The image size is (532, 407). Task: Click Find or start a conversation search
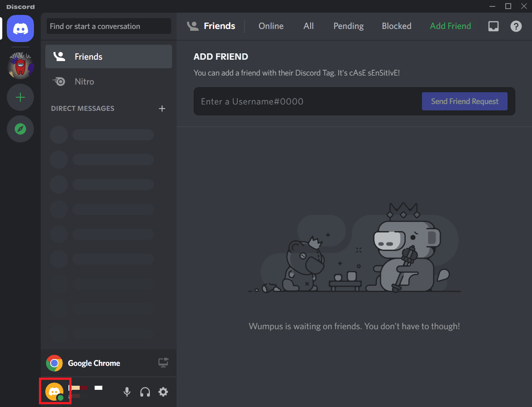tap(109, 26)
